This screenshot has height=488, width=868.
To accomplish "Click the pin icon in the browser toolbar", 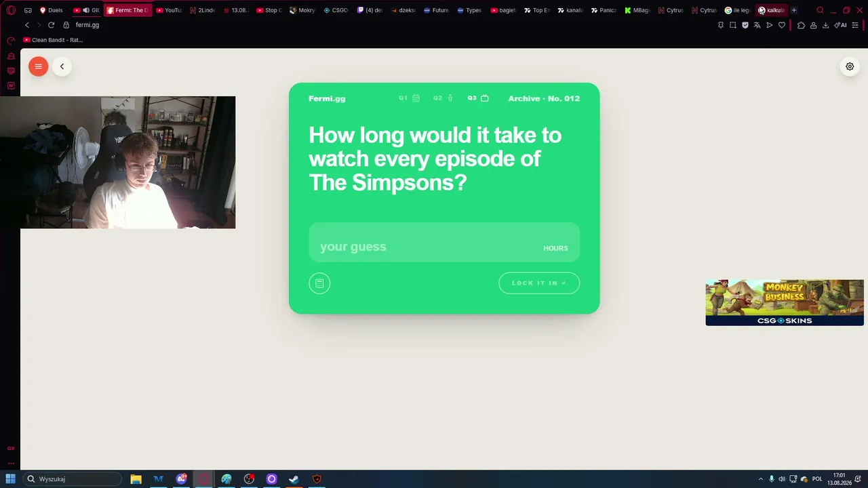I will tap(720, 25).
